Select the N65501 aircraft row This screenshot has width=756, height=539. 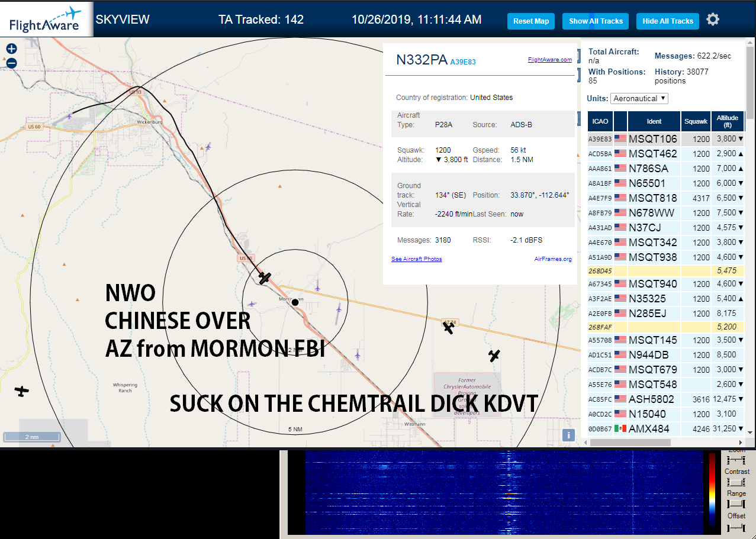(666, 183)
